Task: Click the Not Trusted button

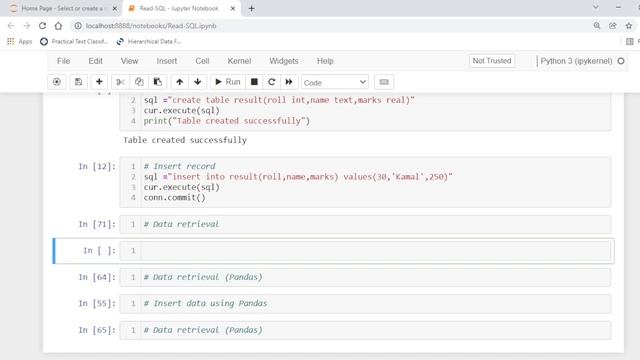Action: (492, 61)
